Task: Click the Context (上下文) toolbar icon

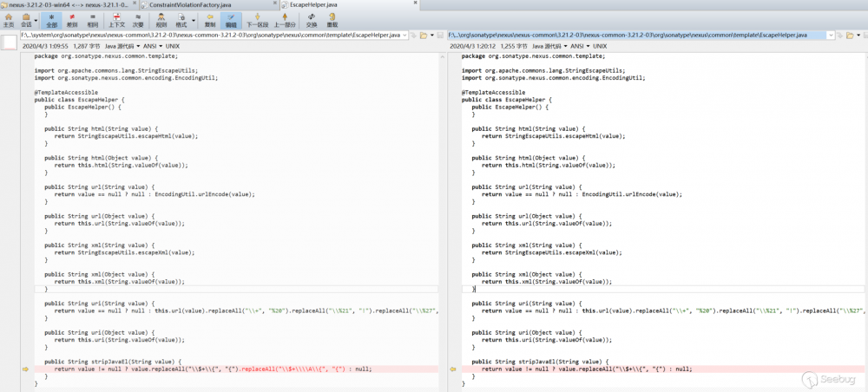Action: [x=116, y=20]
